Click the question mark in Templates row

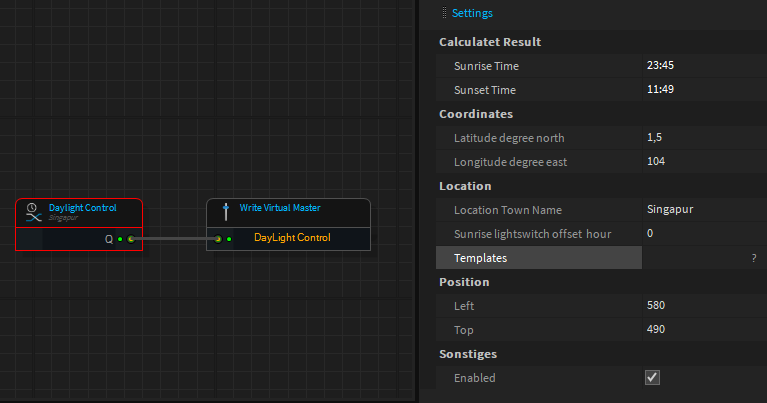coord(753,258)
